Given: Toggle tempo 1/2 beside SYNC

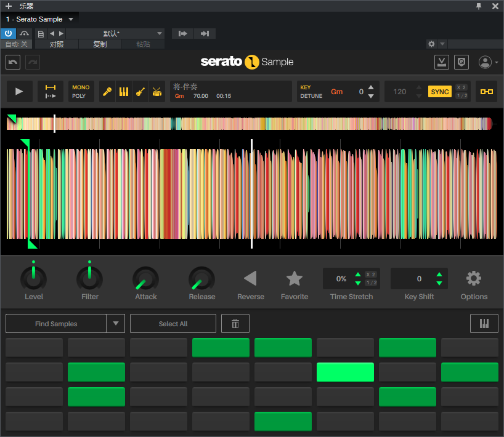Looking at the screenshot, I should coord(462,95).
